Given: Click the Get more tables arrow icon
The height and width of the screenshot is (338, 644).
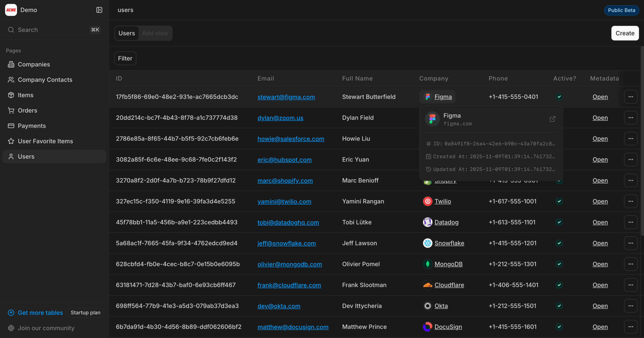Looking at the screenshot, I should pos(11,313).
